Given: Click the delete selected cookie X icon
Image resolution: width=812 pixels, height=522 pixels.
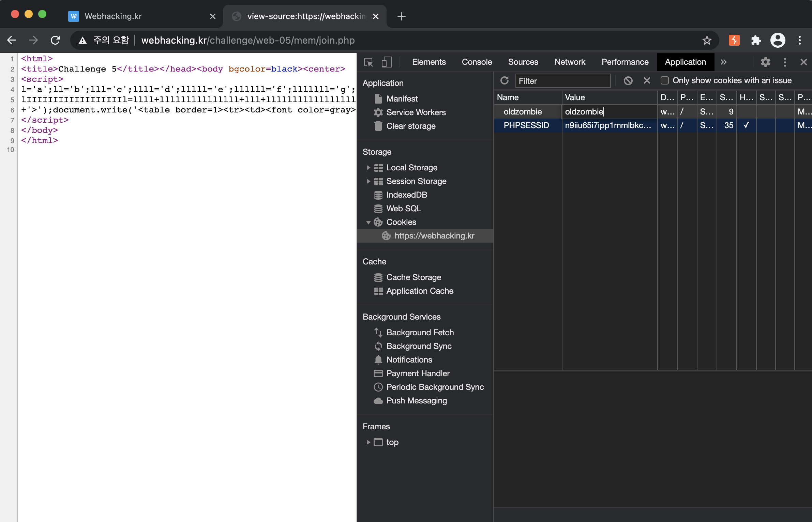Looking at the screenshot, I should click(647, 80).
